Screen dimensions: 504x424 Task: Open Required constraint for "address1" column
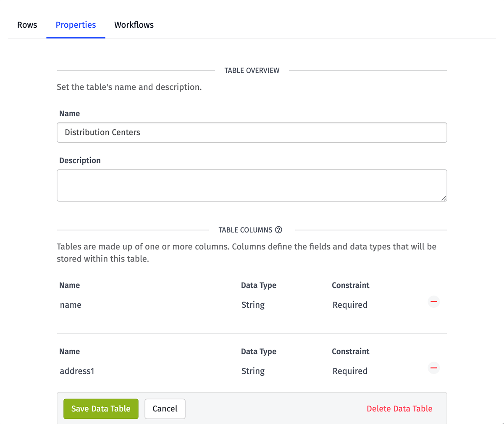[x=370, y=371]
